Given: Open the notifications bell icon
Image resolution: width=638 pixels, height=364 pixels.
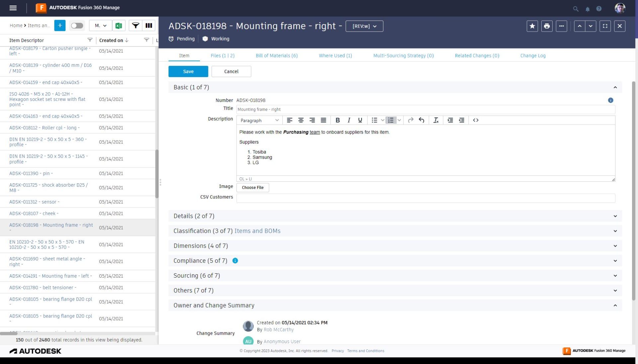Looking at the screenshot, I should coord(587,9).
